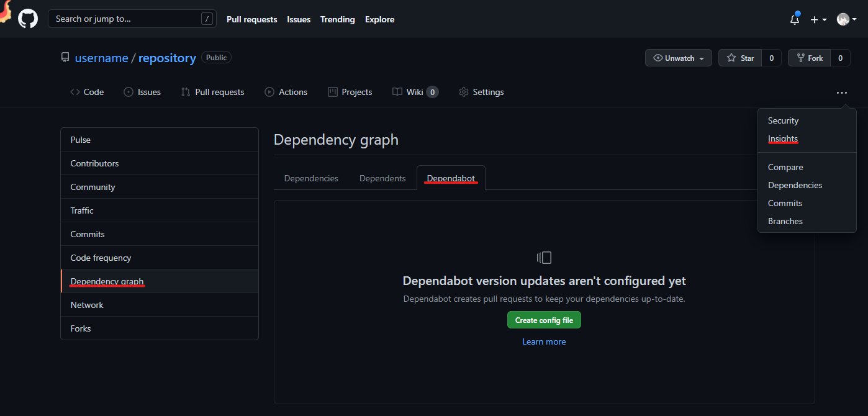Image resolution: width=868 pixels, height=416 pixels.
Task: Focus the Search or jump to field
Action: pos(132,19)
